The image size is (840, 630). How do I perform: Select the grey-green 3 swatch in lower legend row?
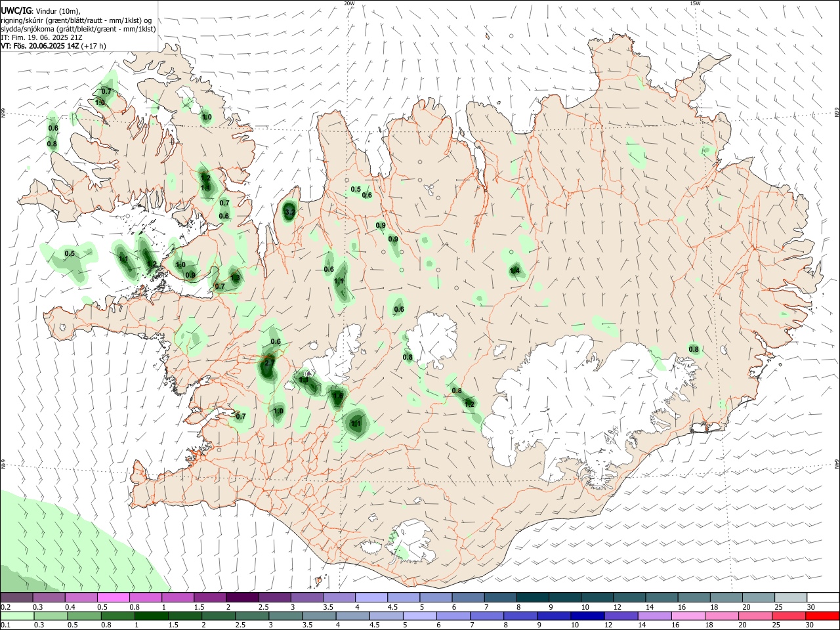click(286, 616)
